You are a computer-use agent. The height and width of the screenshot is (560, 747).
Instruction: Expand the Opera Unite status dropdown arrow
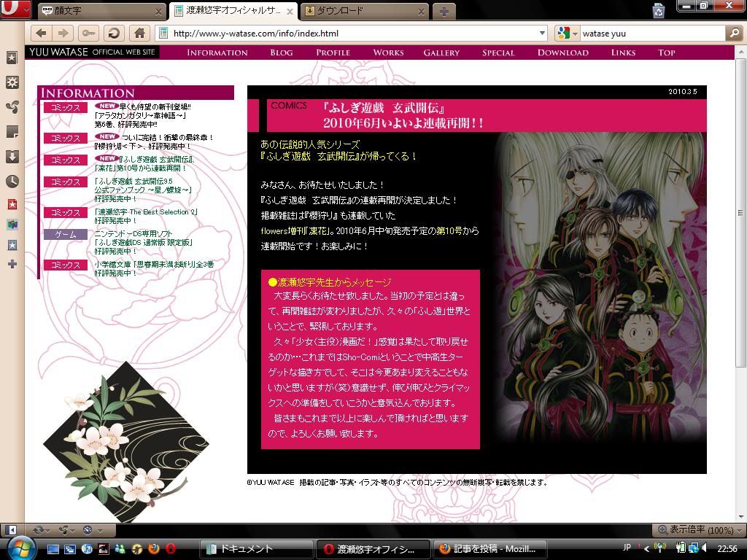72,530
